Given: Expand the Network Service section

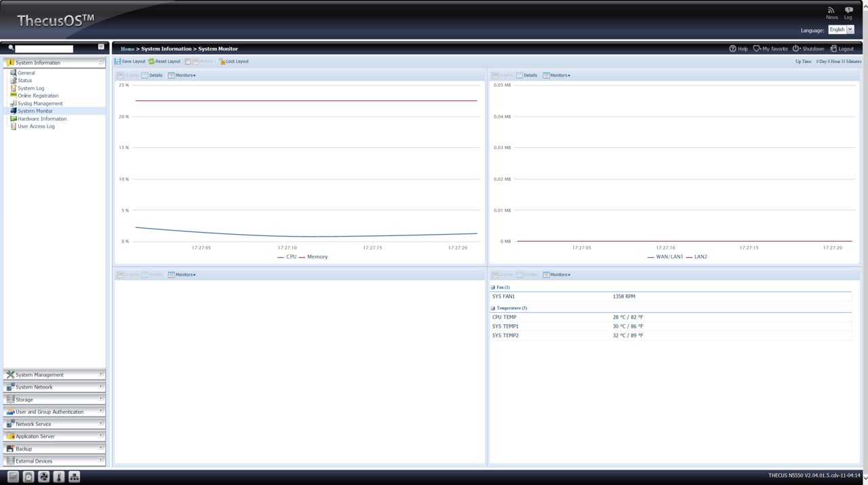Looking at the screenshot, I should [54, 424].
